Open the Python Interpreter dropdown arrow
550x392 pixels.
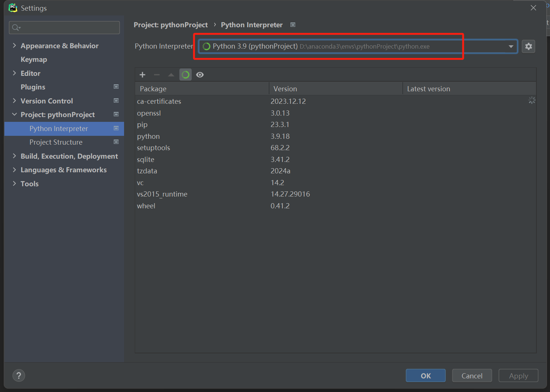tap(511, 46)
